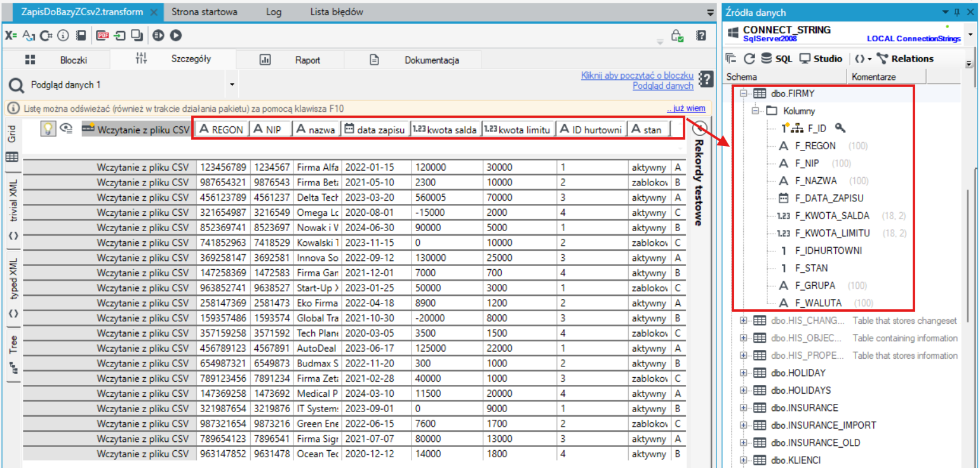Toggle the eye visibility icon in grid header
The height and width of the screenshot is (468, 980).
[x=65, y=129]
